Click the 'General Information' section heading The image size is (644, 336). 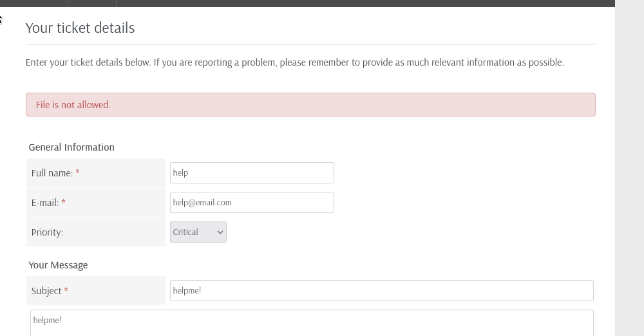(x=71, y=147)
